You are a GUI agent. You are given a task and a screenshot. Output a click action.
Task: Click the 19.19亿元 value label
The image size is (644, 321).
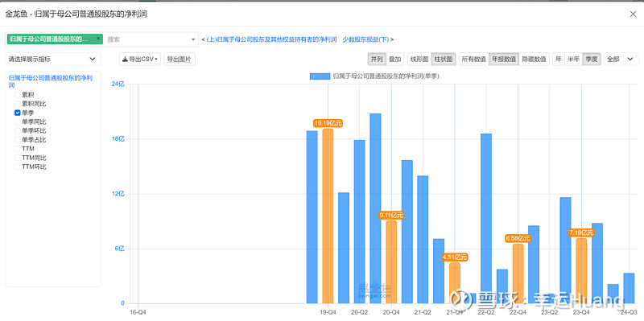328,123
